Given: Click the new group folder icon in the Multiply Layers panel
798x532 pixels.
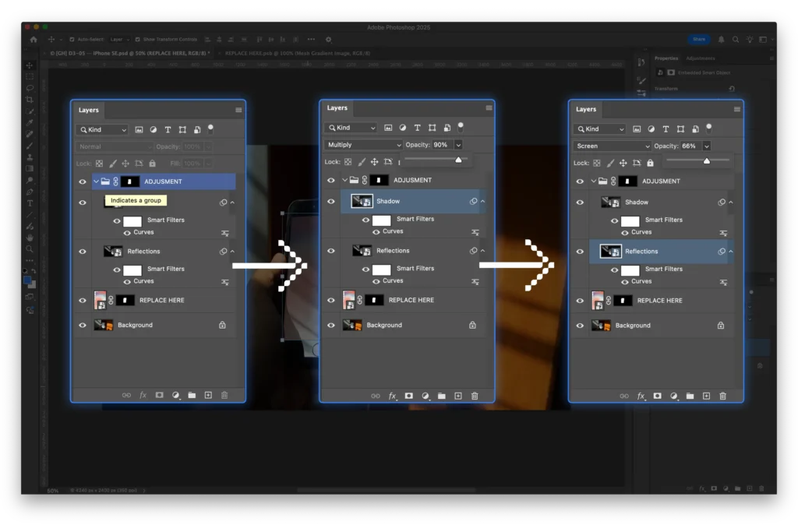Looking at the screenshot, I should pyautogui.click(x=441, y=396).
